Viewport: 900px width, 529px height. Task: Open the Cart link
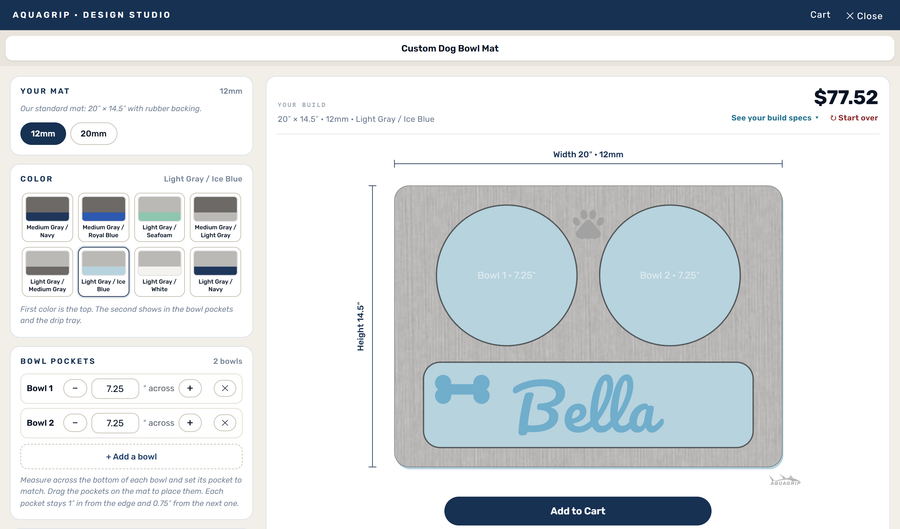point(820,15)
